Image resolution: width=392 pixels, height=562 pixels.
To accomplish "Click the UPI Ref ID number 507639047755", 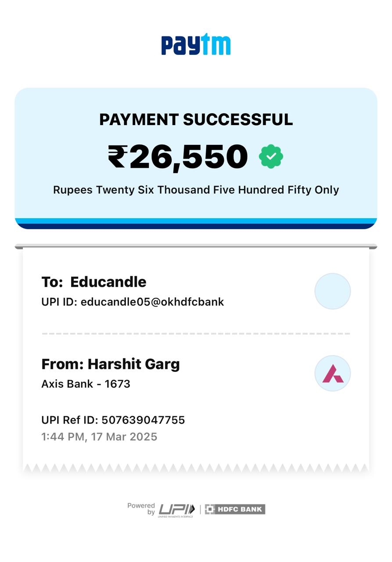I will 143,420.
